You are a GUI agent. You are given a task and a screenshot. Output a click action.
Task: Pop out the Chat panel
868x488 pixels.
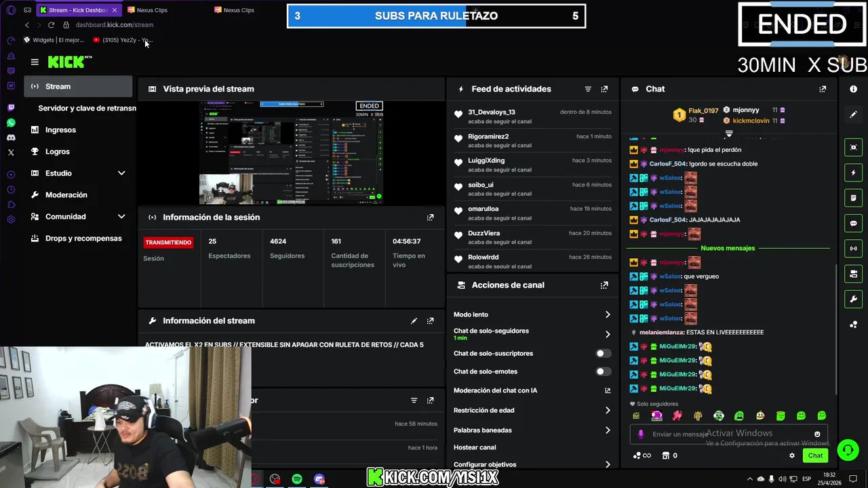(x=823, y=89)
